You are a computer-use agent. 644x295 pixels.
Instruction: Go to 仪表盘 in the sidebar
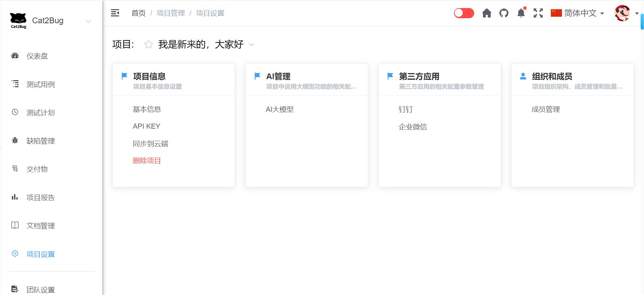point(37,56)
